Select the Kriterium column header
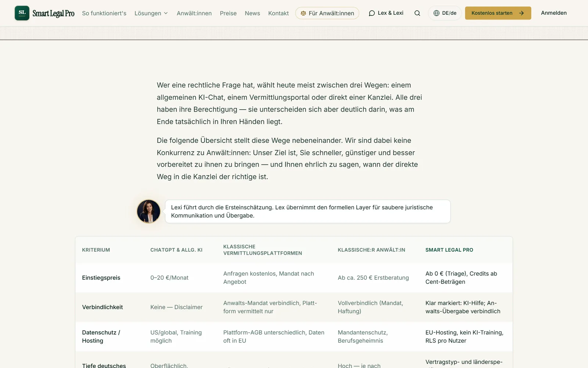Image resolution: width=588 pixels, height=368 pixels. click(x=96, y=250)
